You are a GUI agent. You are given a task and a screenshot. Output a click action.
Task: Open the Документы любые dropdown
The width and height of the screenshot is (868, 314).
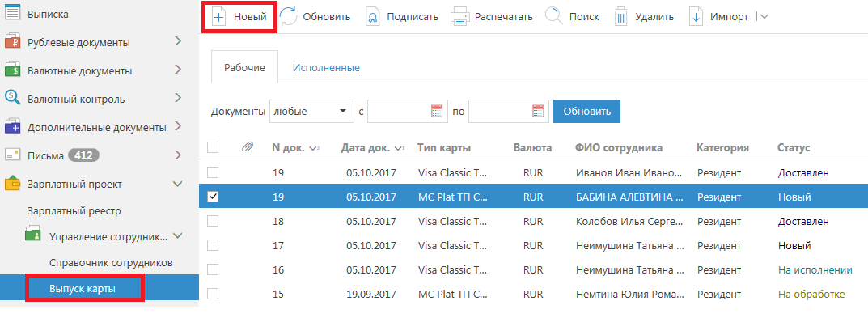(x=311, y=112)
